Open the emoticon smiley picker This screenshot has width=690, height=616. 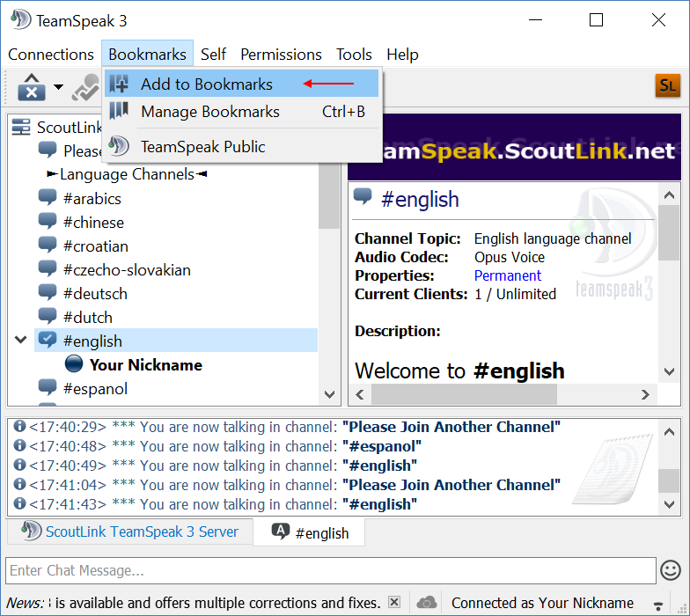coord(671,570)
